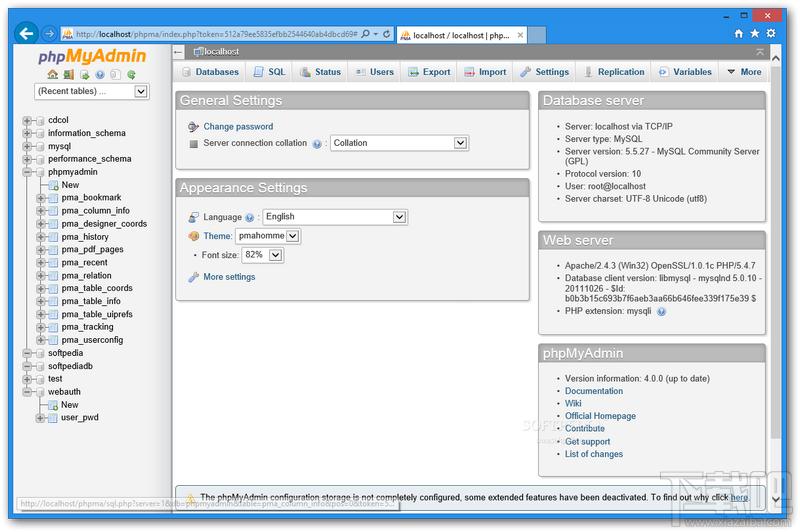Open the More settings link
The height and width of the screenshot is (532, 800).
coord(229,277)
